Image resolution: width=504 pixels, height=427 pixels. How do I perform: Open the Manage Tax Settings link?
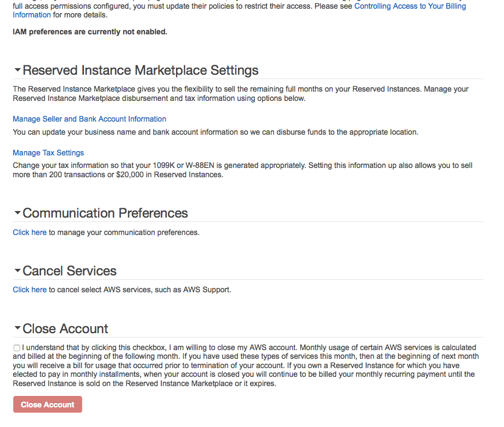pos(48,153)
